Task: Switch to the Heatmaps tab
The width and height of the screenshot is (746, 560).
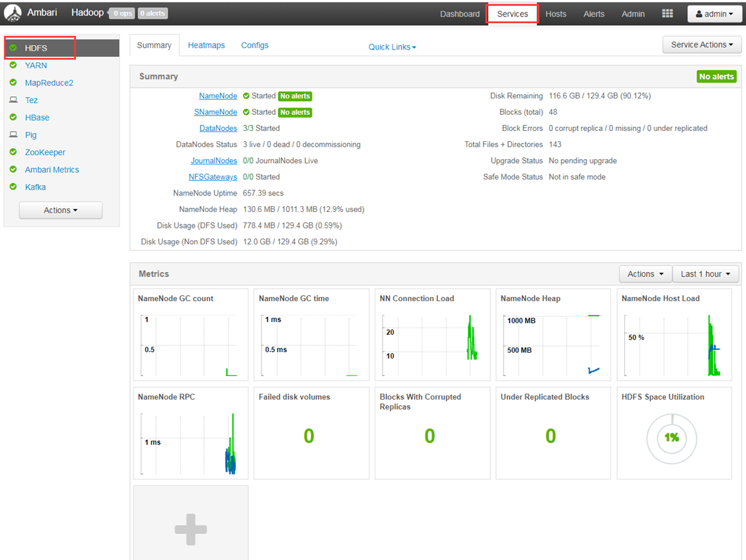Action: 206,45
